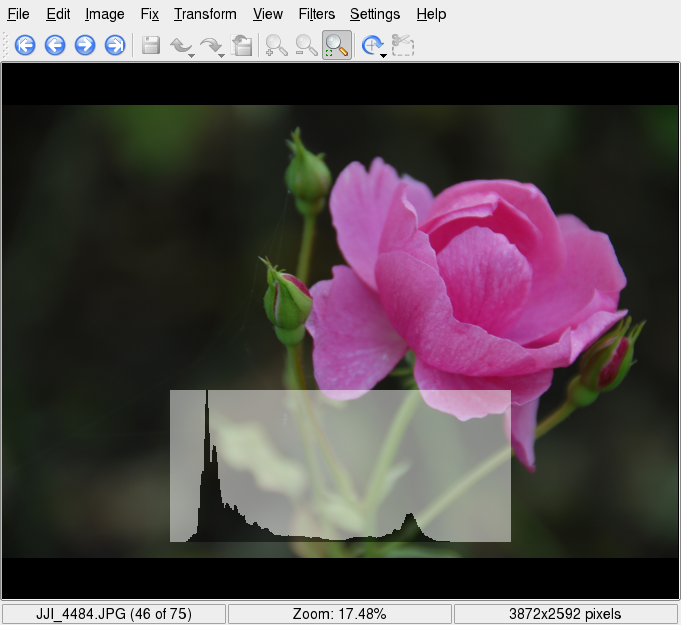Image resolution: width=681 pixels, height=625 pixels.
Task: Open the Edit menu
Action: pyautogui.click(x=58, y=14)
